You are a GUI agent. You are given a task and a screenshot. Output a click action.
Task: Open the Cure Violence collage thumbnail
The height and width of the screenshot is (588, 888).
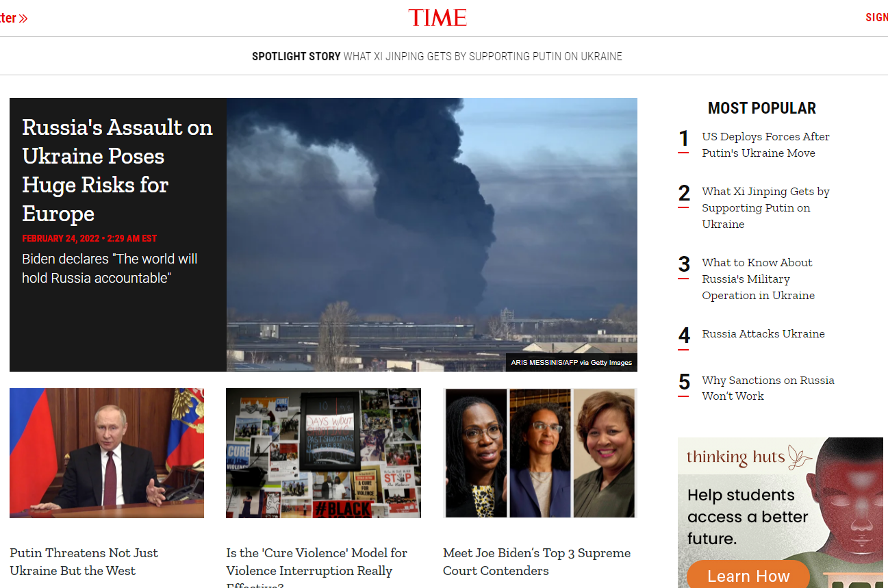pos(323,453)
